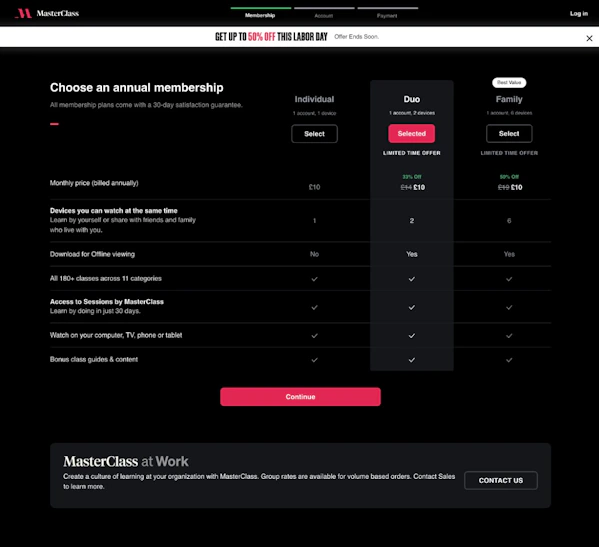Click the Duo plan Selected button
The height and width of the screenshot is (547, 599).
click(x=411, y=134)
